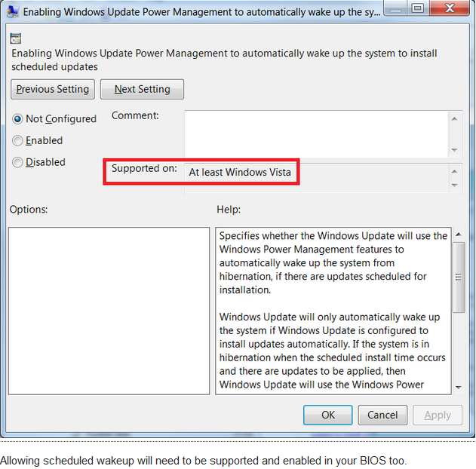
Task: Click the 'Comment:' label
Action: tap(135, 115)
